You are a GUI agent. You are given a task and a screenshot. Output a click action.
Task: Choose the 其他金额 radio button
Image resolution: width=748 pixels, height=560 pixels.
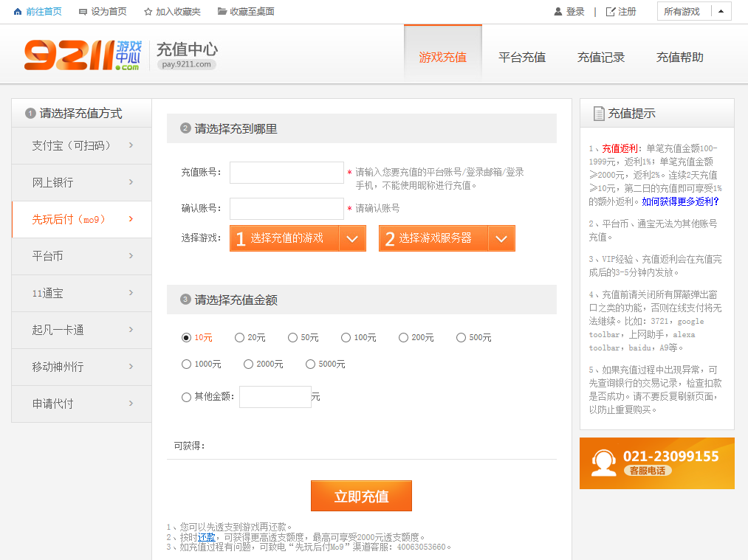click(x=187, y=397)
